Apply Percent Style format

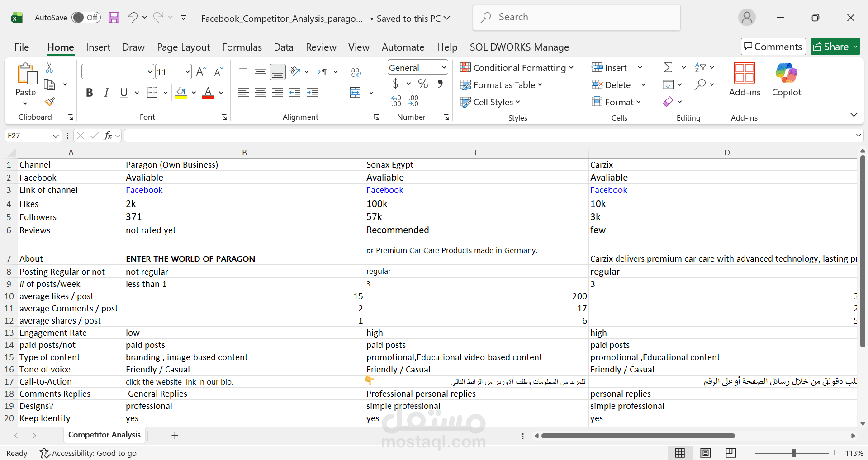coord(423,84)
